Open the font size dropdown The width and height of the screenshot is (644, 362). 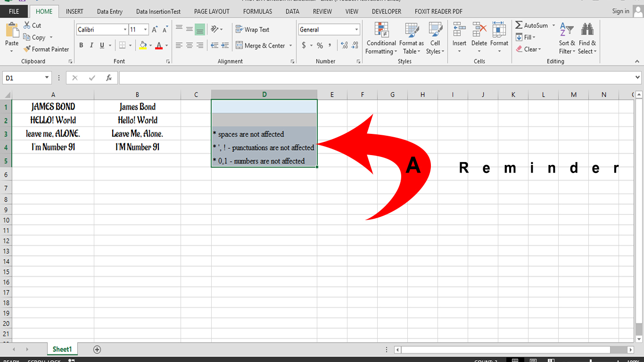pyautogui.click(x=145, y=29)
